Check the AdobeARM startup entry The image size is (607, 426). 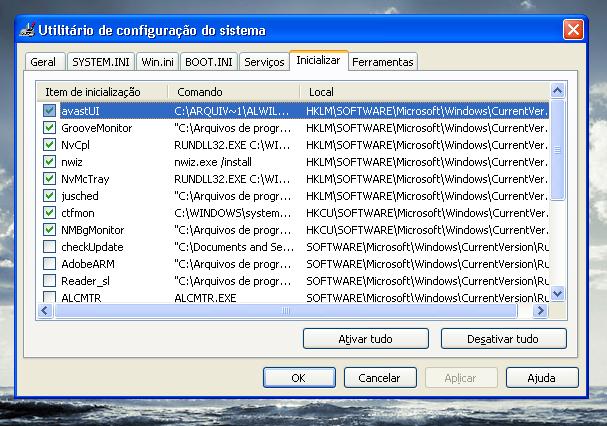tap(50, 264)
